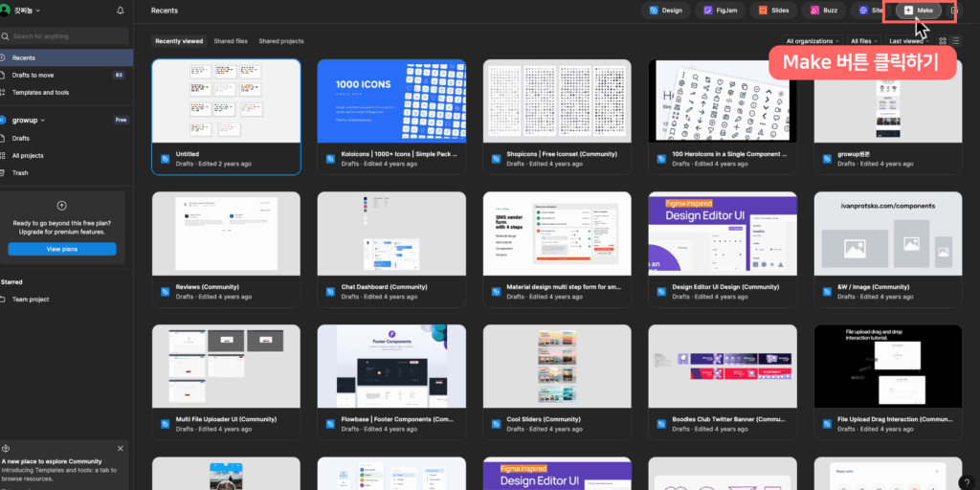
Task: Click the View plans button
Action: [x=62, y=249]
